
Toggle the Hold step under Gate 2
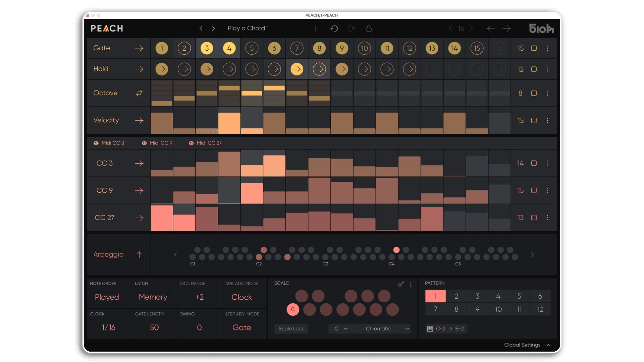coord(184,69)
